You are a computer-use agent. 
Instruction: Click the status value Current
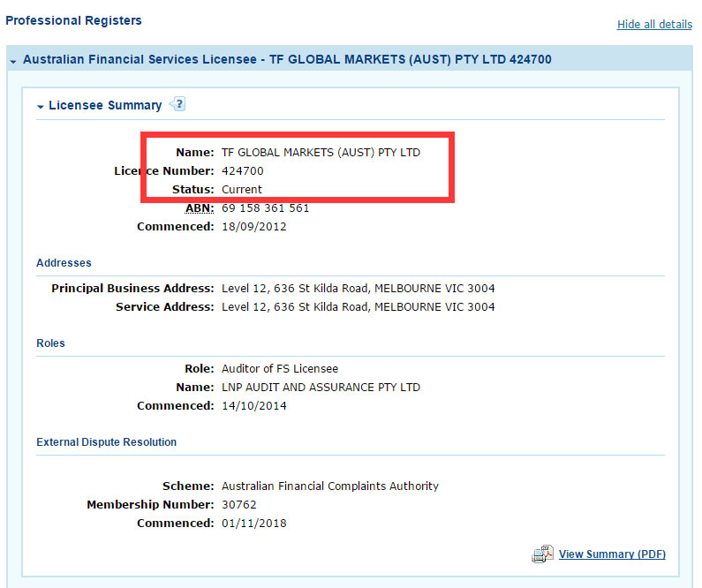[242, 190]
